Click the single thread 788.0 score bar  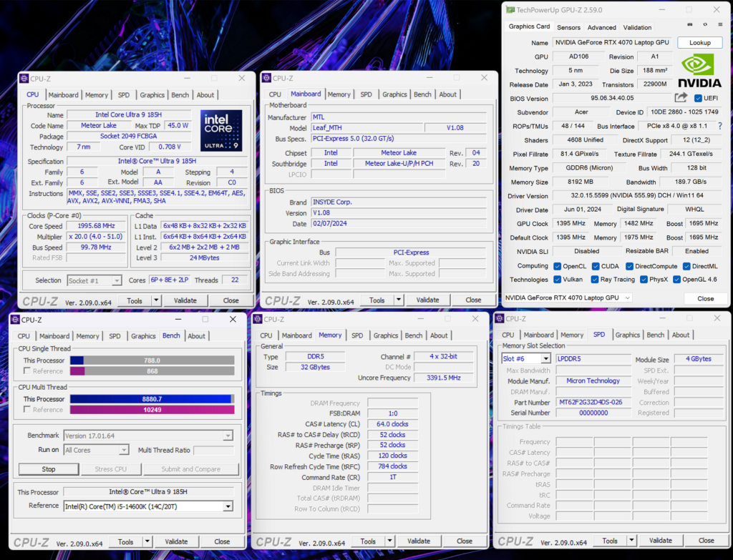152,360
